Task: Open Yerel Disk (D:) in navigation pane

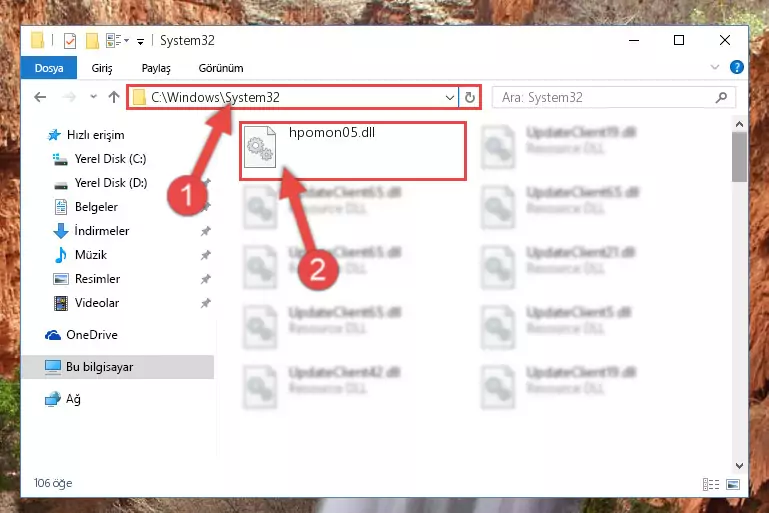Action: (x=111, y=183)
